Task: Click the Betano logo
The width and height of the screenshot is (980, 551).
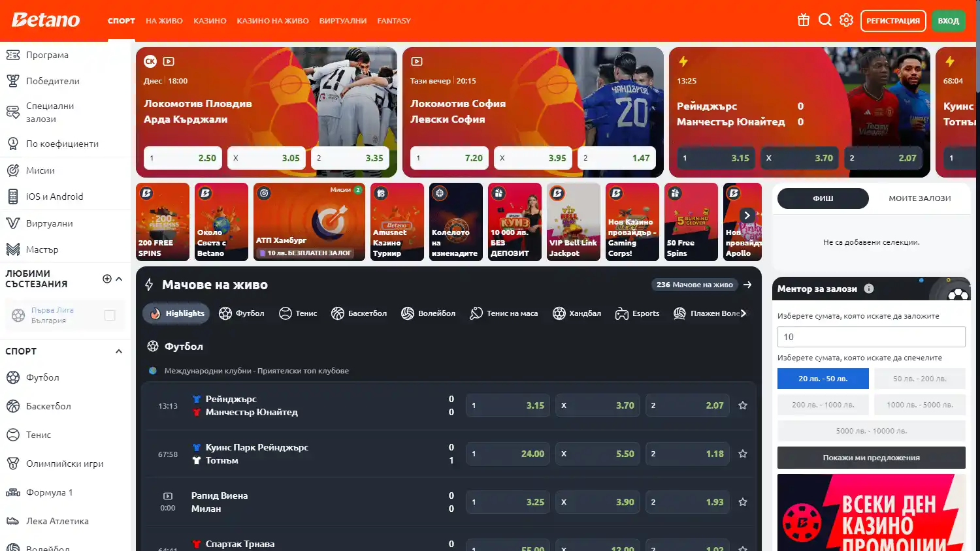Action: [x=46, y=20]
